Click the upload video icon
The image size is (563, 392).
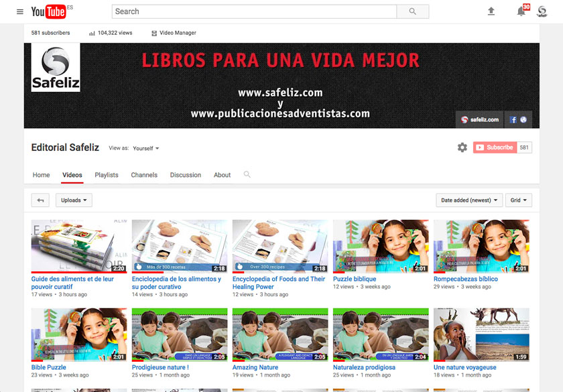[x=491, y=11]
